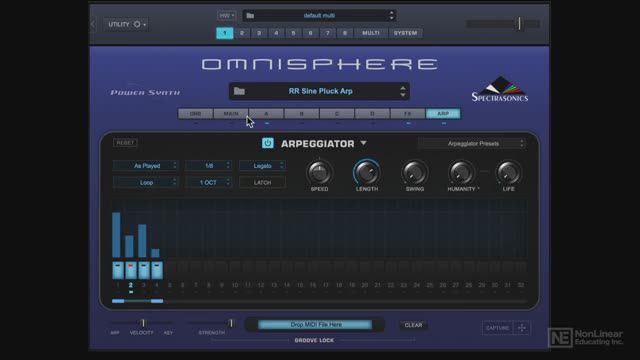Click the Reset button
The image size is (640, 360).
[x=125, y=143]
